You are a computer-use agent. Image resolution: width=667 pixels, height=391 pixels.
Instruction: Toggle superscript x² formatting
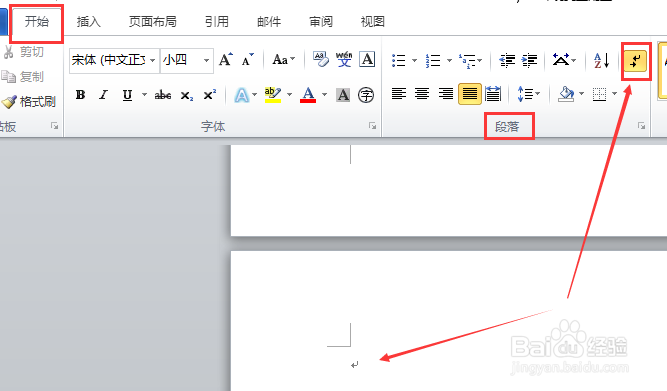pos(210,95)
